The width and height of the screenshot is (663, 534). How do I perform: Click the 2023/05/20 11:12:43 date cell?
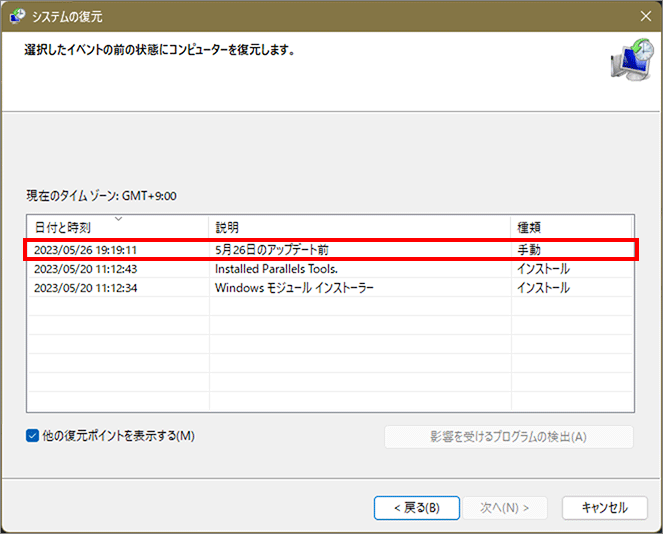(85, 269)
